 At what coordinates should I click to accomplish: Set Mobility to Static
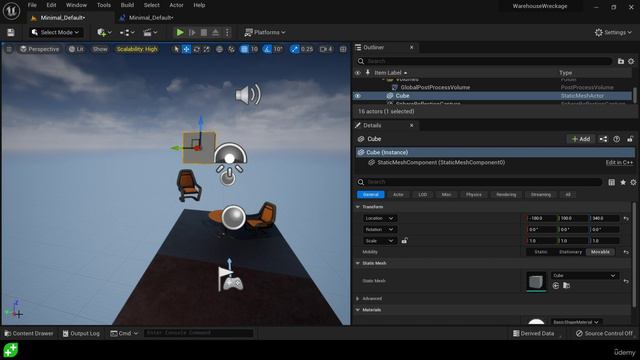coord(540,252)
